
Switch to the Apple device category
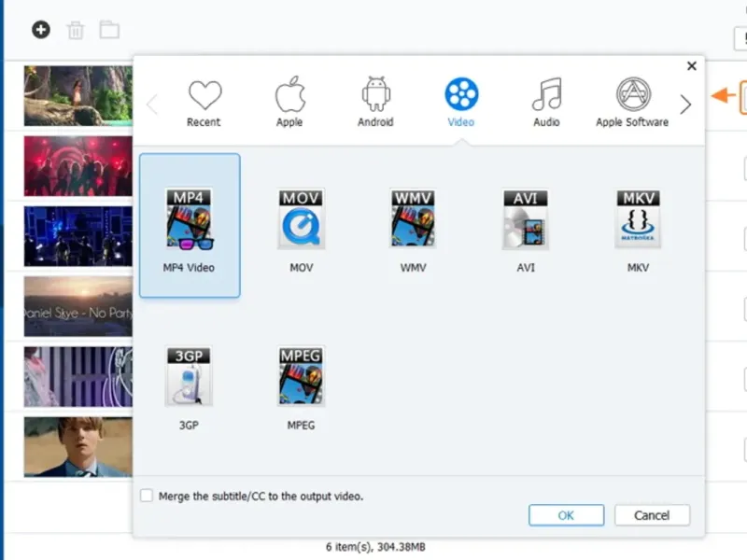pos(289,102)
